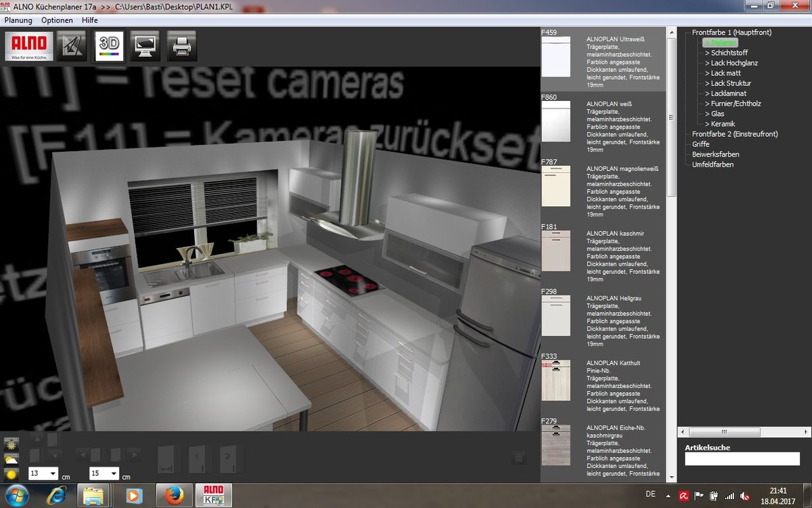Select the cloudy daylight lighting icon
Screen dimensions: 812x508
[12, 459]
